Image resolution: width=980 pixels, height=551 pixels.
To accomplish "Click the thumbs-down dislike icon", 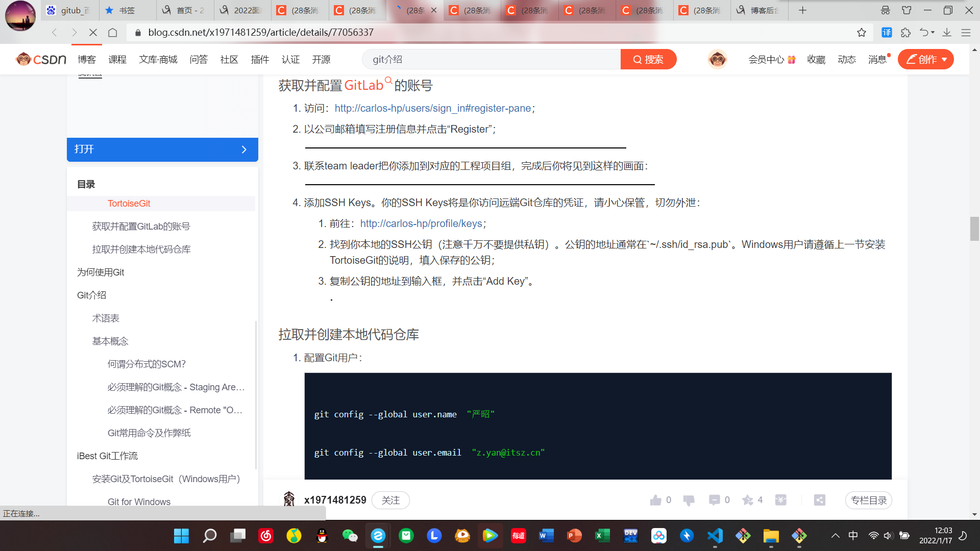I will click(x=689, y=500).
